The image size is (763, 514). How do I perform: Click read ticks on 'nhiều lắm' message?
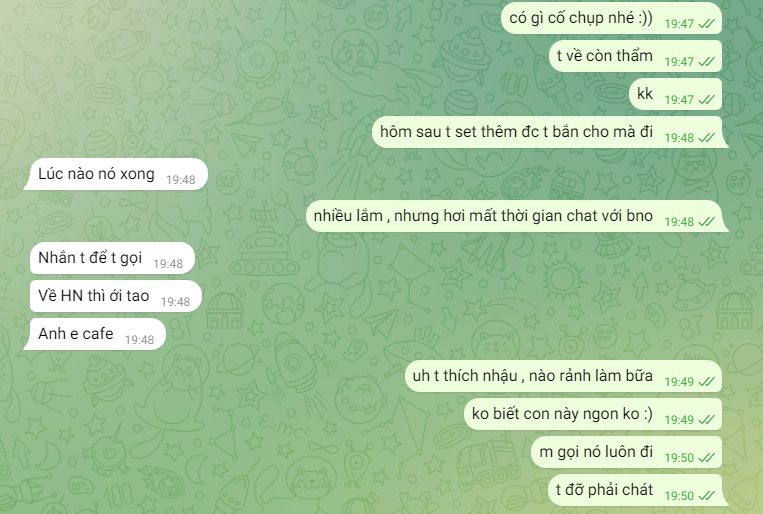click(x=706, y=221)
